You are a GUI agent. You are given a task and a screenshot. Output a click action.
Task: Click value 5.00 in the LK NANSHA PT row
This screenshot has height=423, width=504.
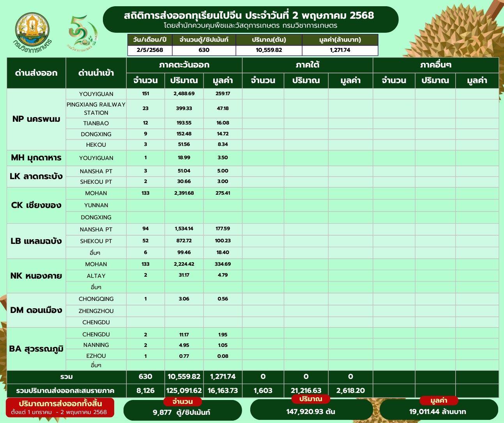pyautogui.click(x=223, y=171)
